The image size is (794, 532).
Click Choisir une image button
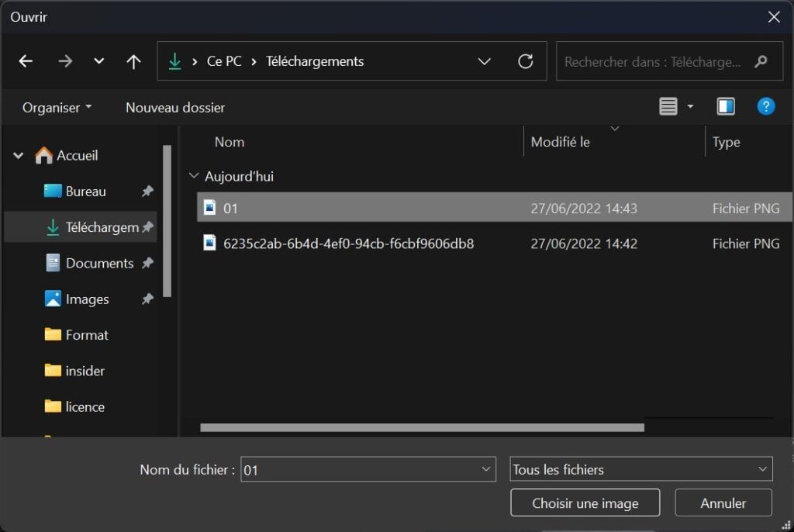click(585, 503)
